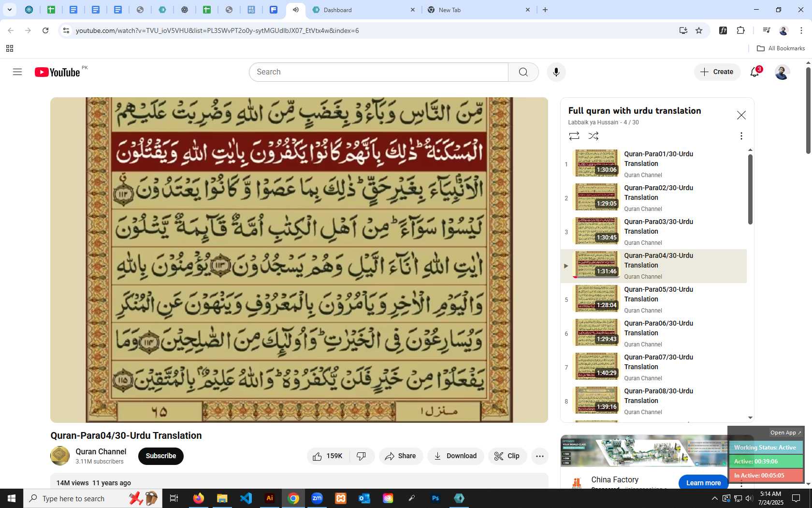Download the video
Screen dimensions: 812x508
pos(455,456)
